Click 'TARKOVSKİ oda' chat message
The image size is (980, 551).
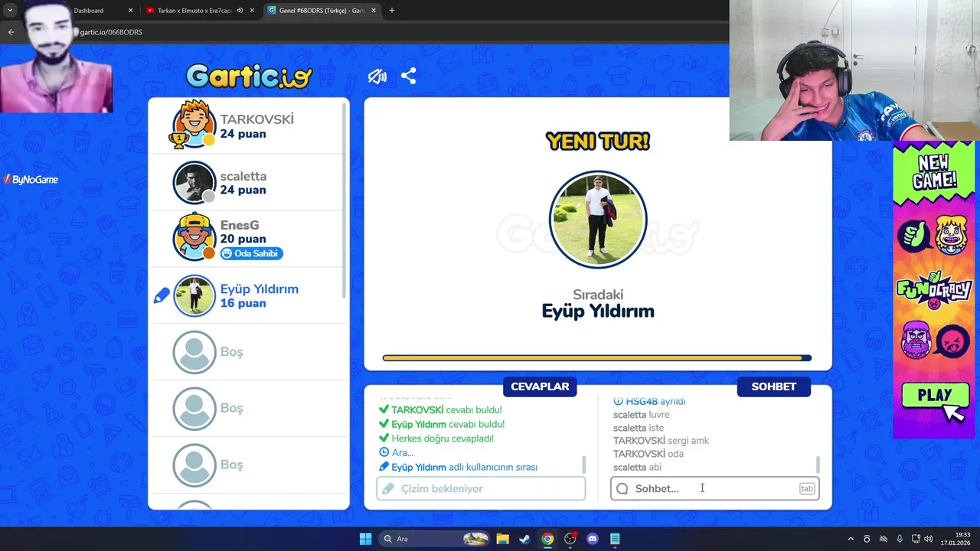(648, 454)
